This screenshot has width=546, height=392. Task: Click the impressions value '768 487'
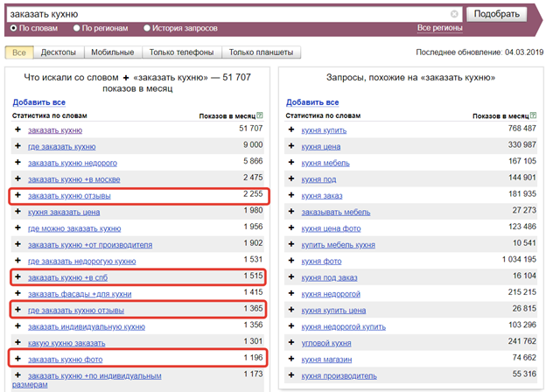pos(521,129)
